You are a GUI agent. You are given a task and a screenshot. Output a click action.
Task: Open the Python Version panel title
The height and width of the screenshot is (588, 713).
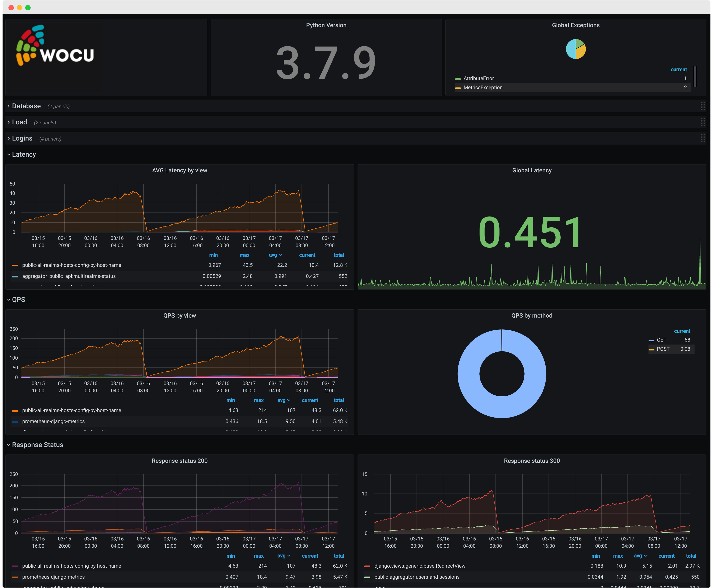326,25
